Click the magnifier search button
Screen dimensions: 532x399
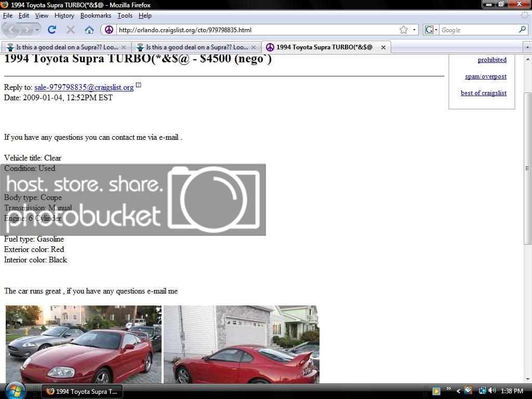point(523,30)
